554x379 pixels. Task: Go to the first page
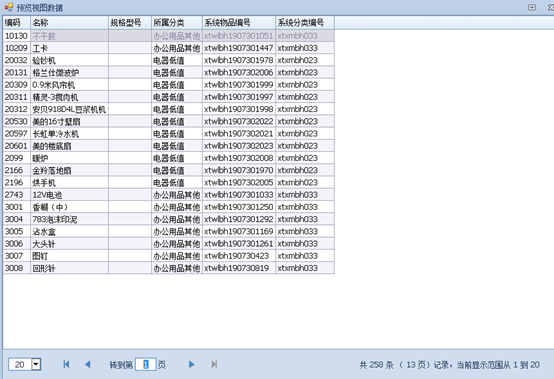pyautogui.click(x=66, y=364)
